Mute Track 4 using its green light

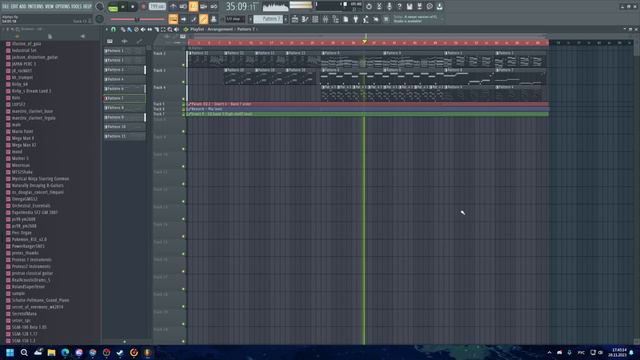[x=183, y=99]
